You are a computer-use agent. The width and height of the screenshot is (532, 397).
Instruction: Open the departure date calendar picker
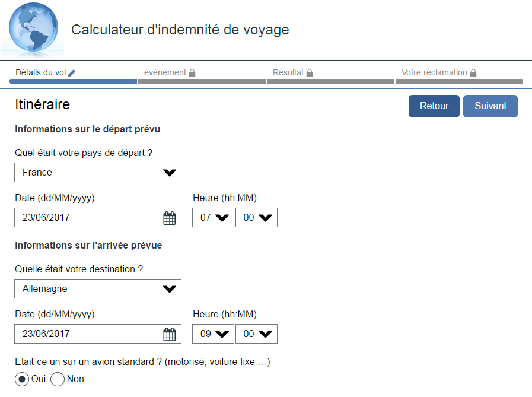(x=170, y=218)
